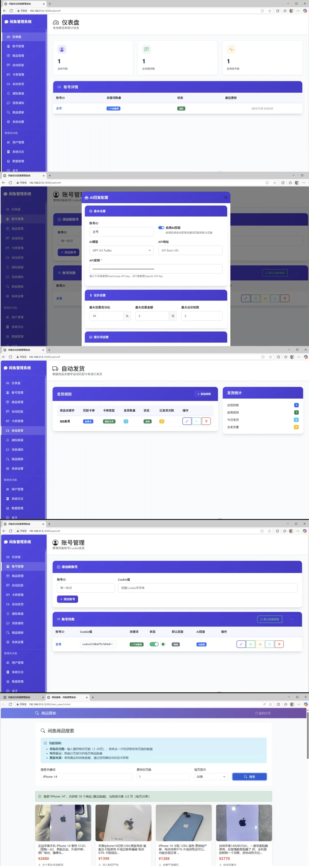Open the 每页显示 page size dropdown
This screenshot has width=309, height=868.
(210, 777)
